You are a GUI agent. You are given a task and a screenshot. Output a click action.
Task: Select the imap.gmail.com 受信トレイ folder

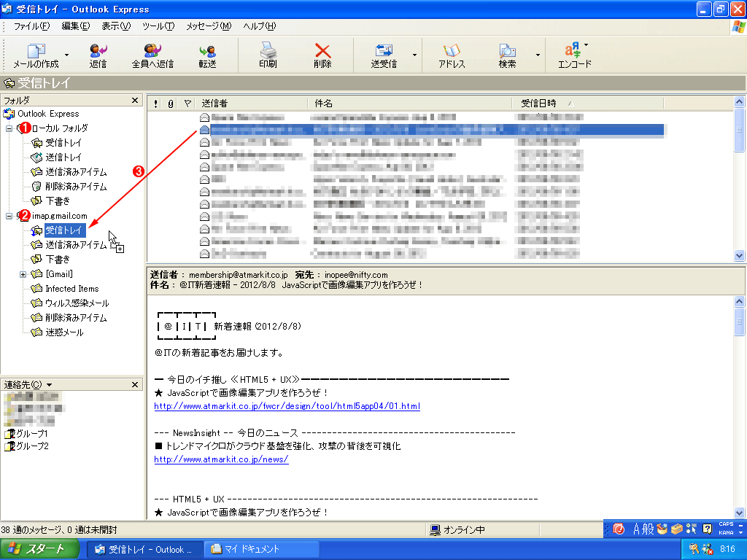[65, 230]
